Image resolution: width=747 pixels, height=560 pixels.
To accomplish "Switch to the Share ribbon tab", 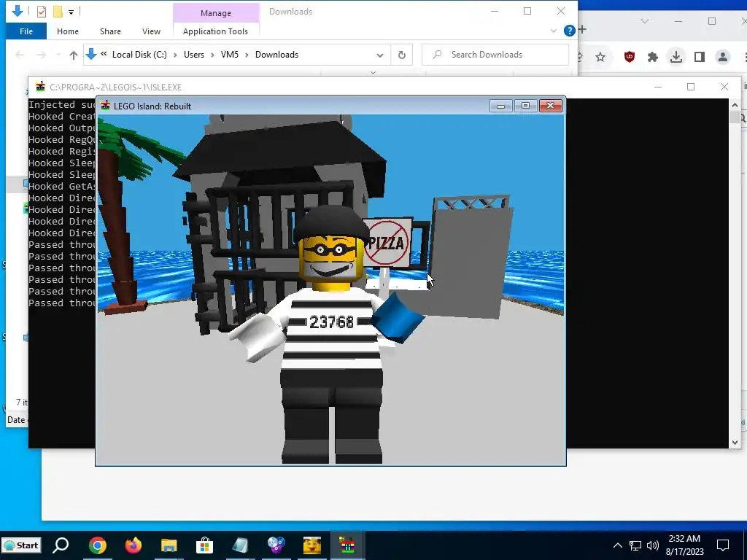I will [110, 31].
